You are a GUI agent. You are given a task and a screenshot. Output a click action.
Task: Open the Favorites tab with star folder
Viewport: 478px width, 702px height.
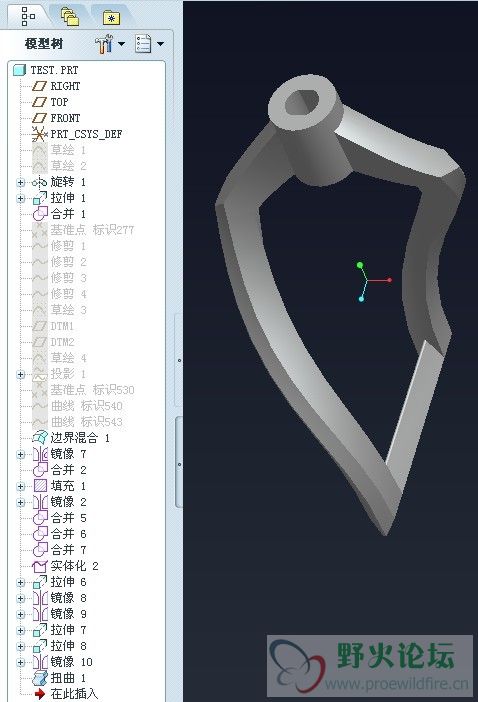111,17
